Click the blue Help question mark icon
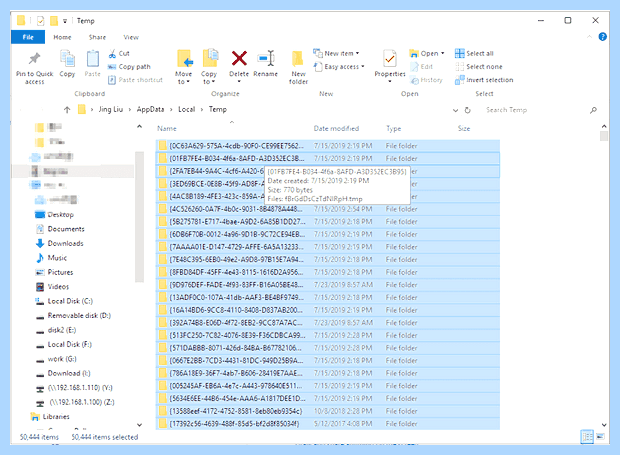 tap(602, 37)
